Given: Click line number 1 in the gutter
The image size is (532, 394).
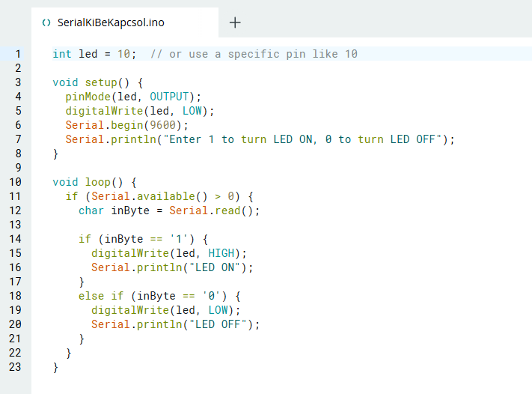Looking at the screenshot, I should pos(16,54).
